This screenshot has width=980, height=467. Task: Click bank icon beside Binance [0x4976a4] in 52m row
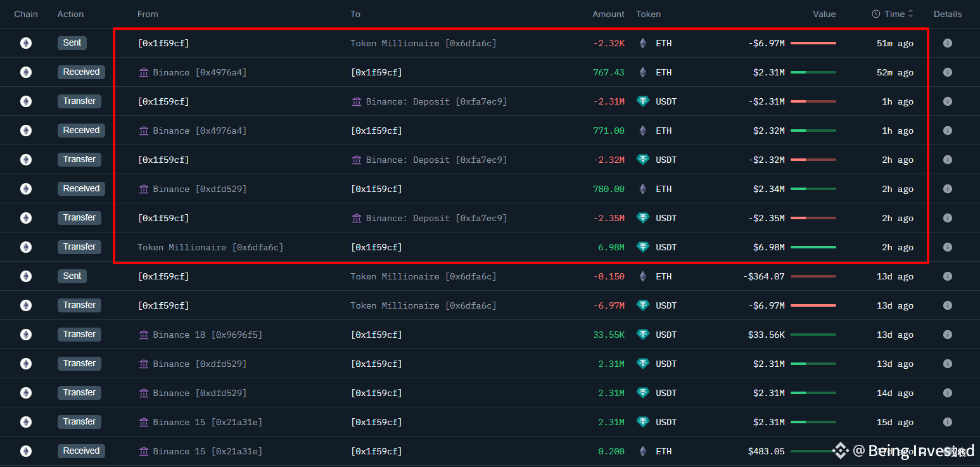(x=144, y=72)
